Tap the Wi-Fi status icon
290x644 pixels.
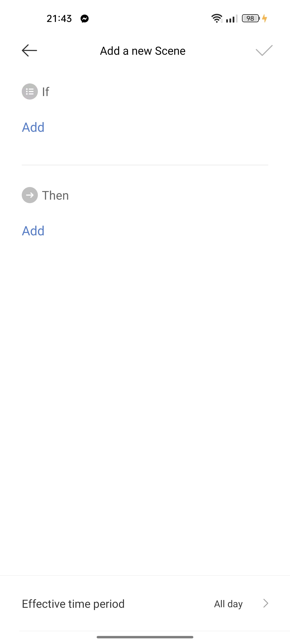(x=217, y=18)
